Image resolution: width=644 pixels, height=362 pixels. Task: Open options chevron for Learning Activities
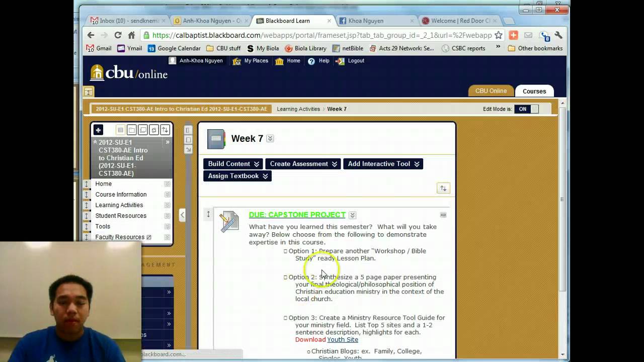[167, 205]
